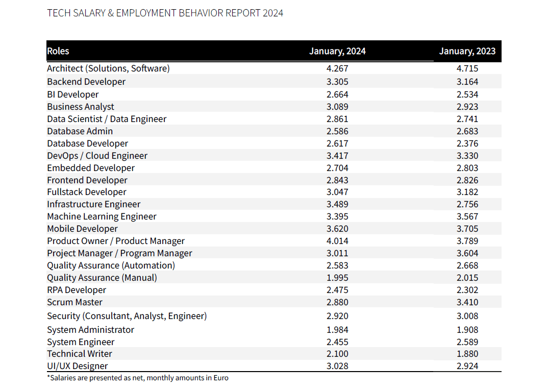Click the 'January, 2024' column header

pyautogui.click(x=337, y=51)
